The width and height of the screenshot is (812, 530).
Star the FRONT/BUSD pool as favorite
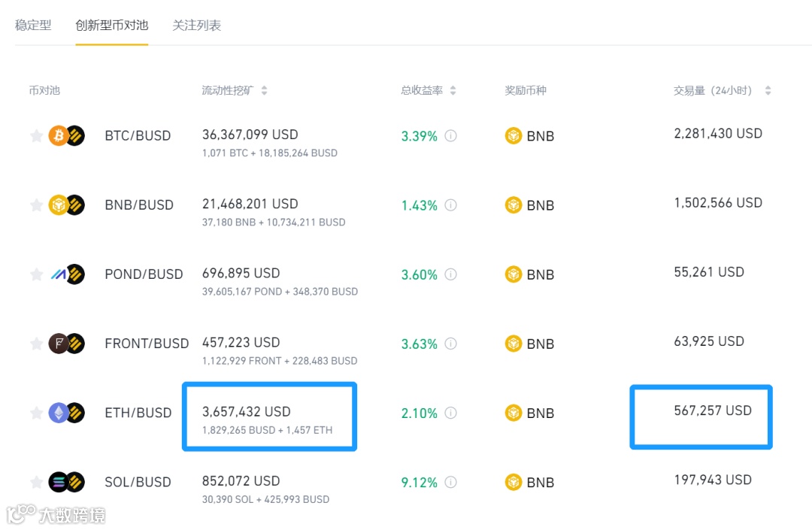[x=36, y=344]
